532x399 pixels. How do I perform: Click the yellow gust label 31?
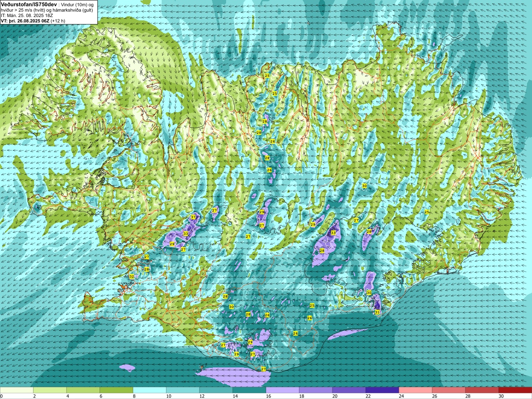[377, 312]
